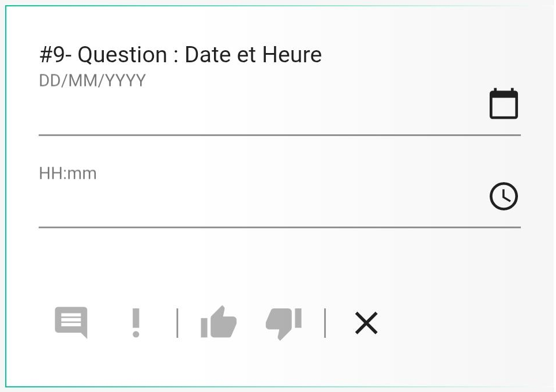Flag the question with the exclamation mark icon
556x392 pixels.
tap(136, 322)
